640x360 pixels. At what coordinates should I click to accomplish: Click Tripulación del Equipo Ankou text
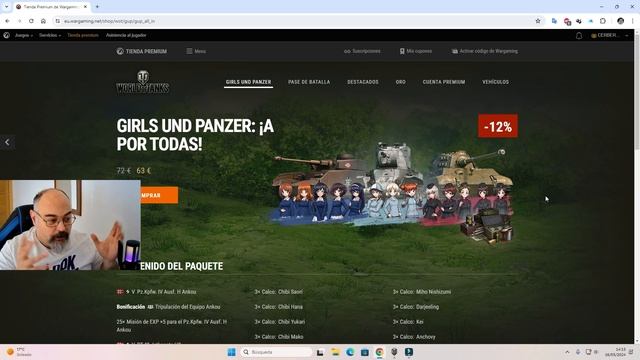click(x=187, y=307)
